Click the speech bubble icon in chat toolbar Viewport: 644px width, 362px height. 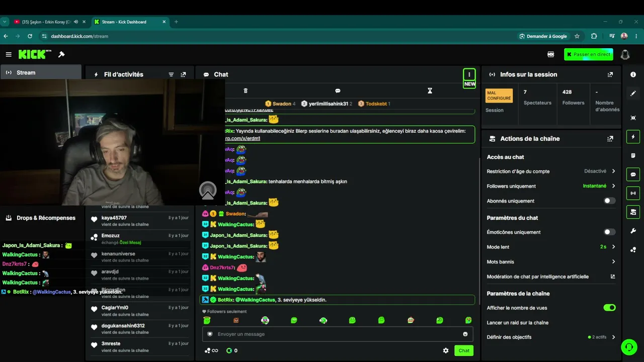(338, 90)
